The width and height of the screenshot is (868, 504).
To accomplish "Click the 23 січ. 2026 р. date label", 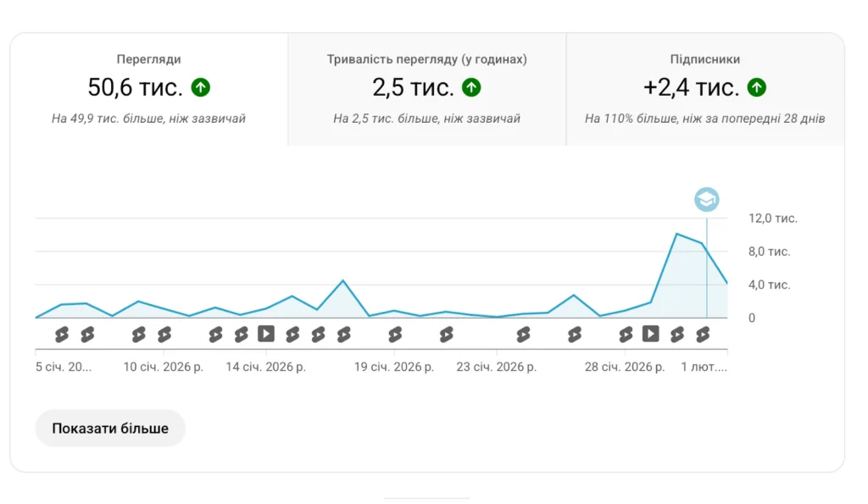I will pyautogui.click(x=496, y=367).
